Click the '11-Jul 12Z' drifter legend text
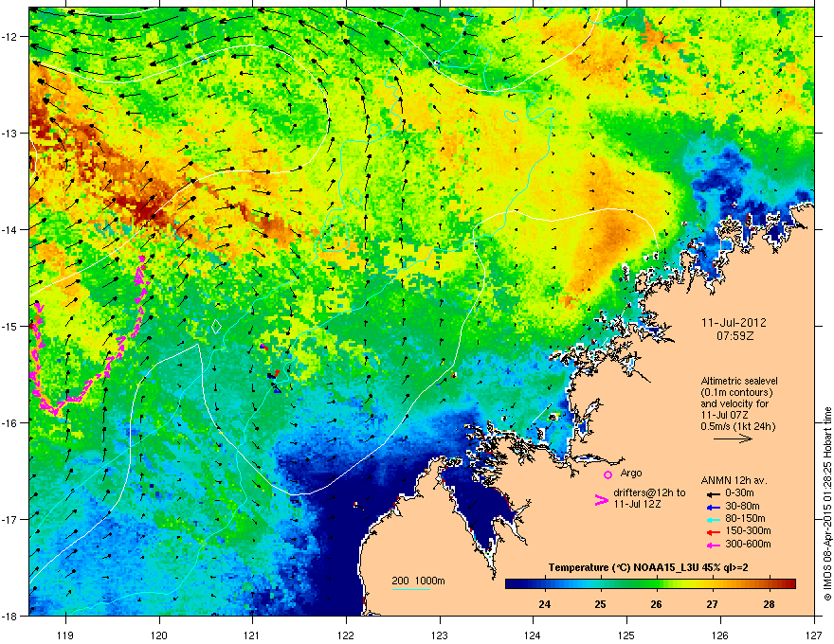834x644 pixels. click(x=637, y=504)
